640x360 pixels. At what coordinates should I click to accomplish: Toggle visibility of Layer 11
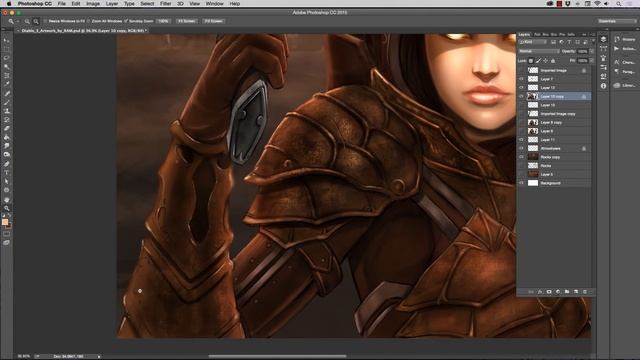(521, 140)
